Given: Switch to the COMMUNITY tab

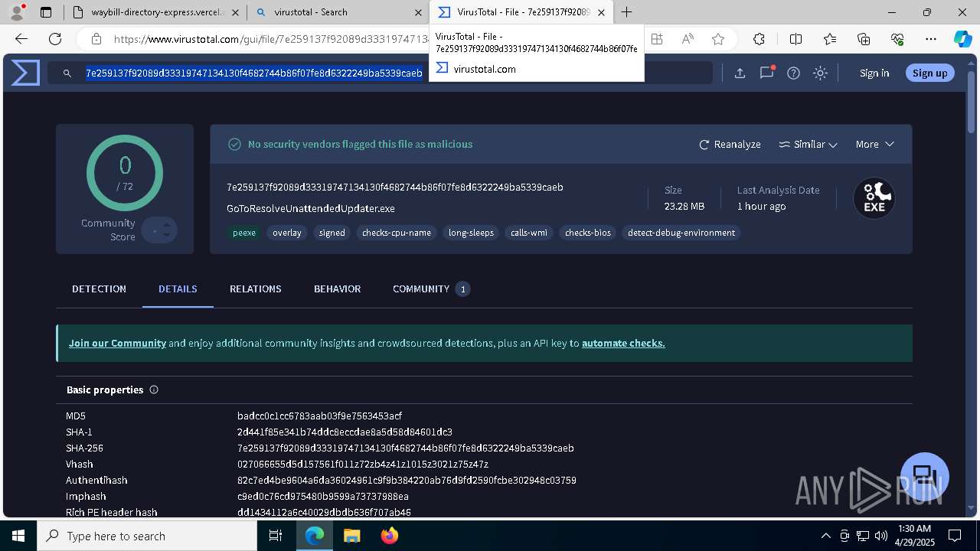Looking at the screenshot, I should (x=431, y=289).
